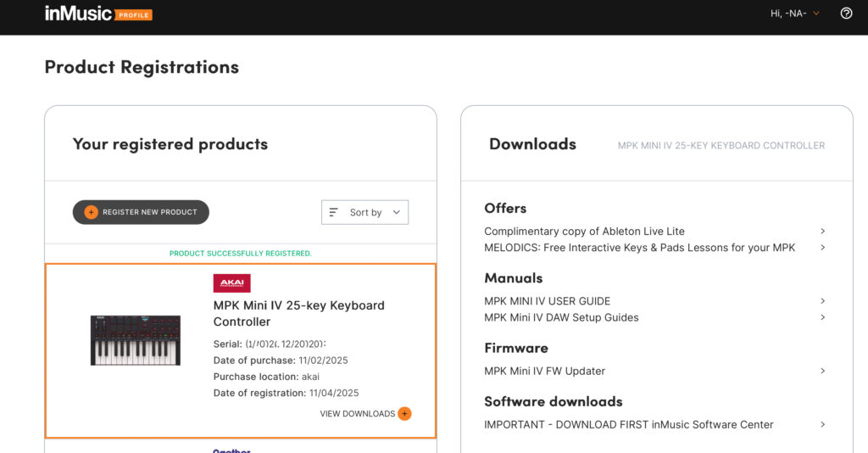Click the View Downloads link

tap(357, 414)
